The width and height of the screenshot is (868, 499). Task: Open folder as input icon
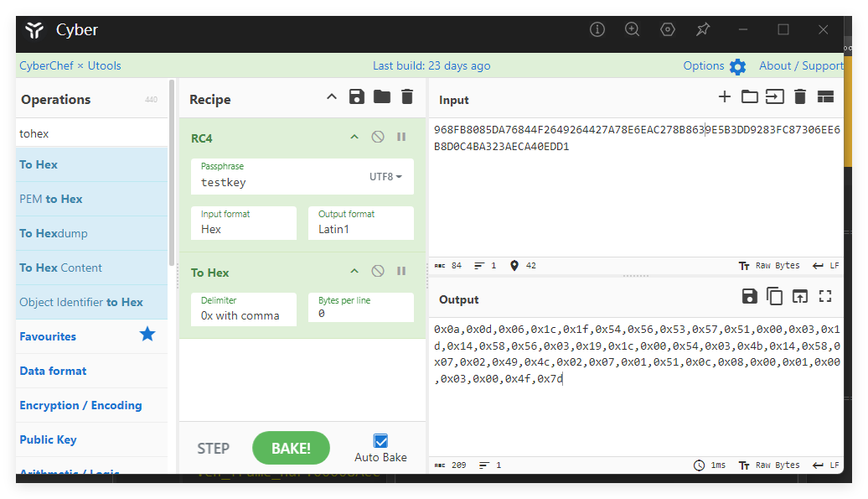coord(750,97)
